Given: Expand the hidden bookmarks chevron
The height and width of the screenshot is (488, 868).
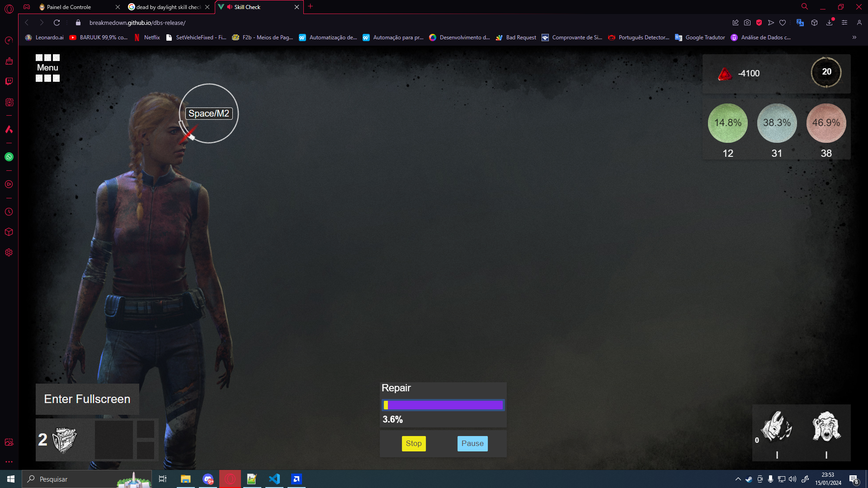Looking at the screenshot, I should (854, 38).
